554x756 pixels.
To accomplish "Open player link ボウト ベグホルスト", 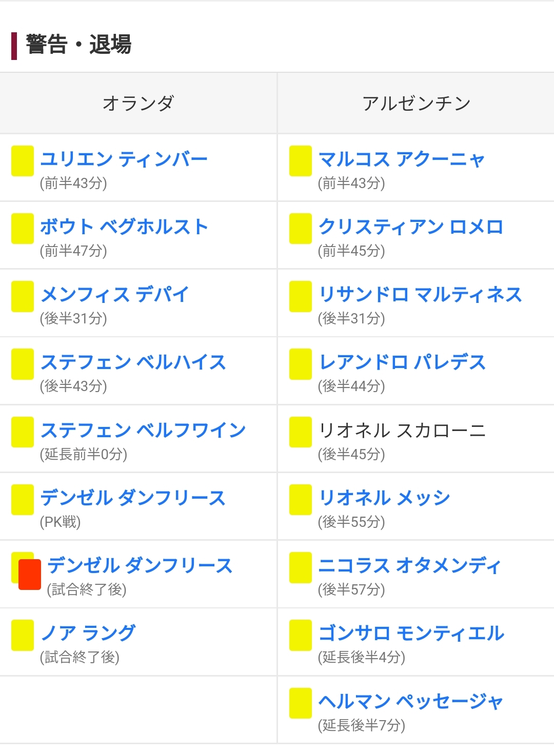I will tap(124, 227).
